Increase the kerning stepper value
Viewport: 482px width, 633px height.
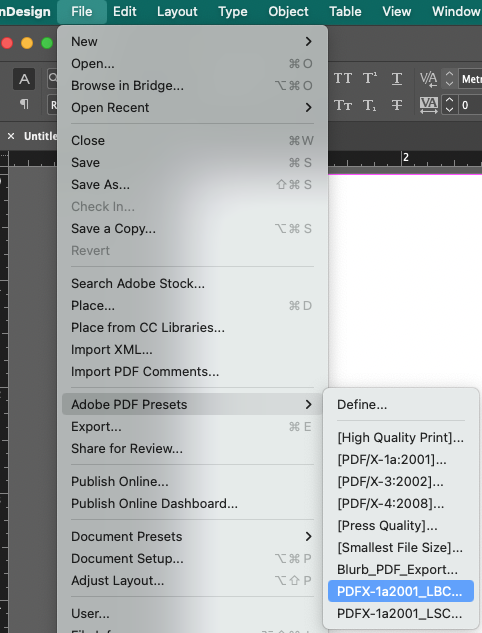tap(449, 73)
